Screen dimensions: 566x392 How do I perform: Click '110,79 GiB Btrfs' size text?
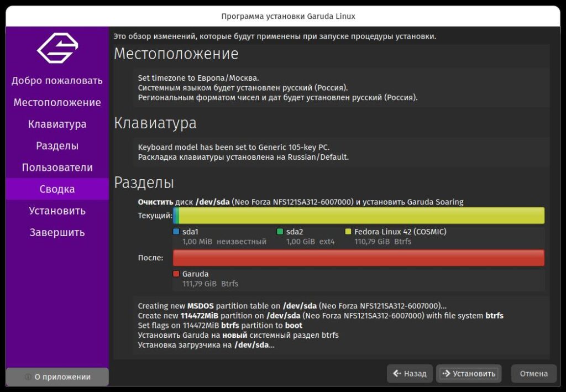(x=382, y=242)
